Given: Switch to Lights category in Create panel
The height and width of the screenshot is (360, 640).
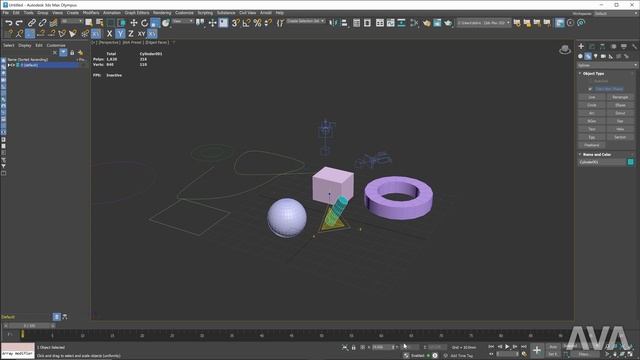Looking at the screenshot, I should (596, 56).
